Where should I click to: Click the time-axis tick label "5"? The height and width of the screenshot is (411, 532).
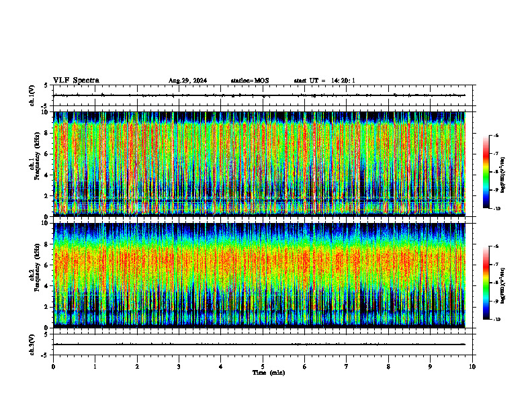[x=263, y=367]
